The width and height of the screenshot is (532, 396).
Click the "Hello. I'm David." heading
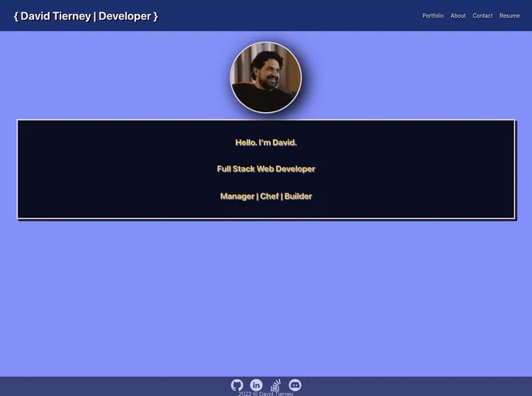click(x=266, y=142)
